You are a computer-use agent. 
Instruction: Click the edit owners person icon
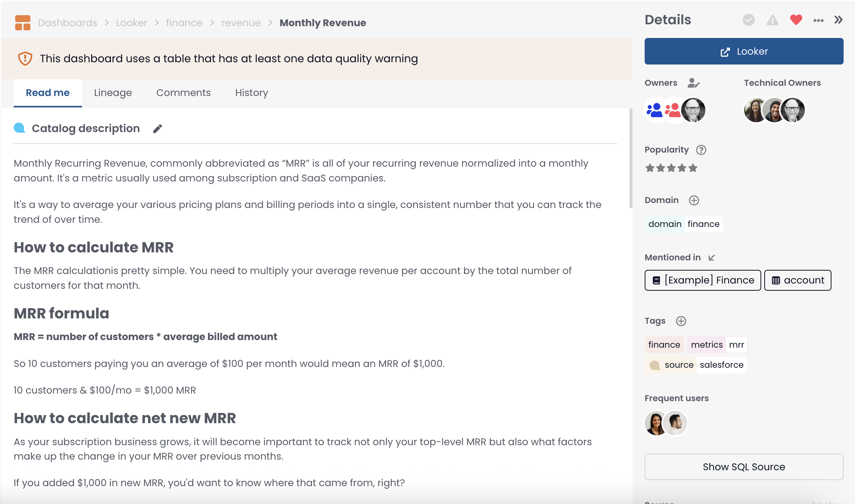pyautogui.click(x=693, y=83)
